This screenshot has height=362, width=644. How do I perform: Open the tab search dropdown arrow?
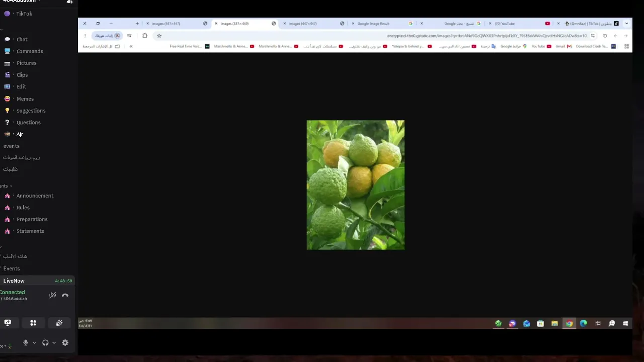(626, 23)
